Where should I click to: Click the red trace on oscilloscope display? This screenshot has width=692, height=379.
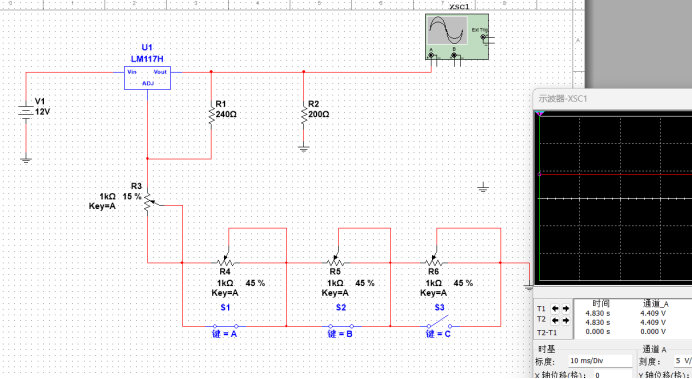pos(616,174)
